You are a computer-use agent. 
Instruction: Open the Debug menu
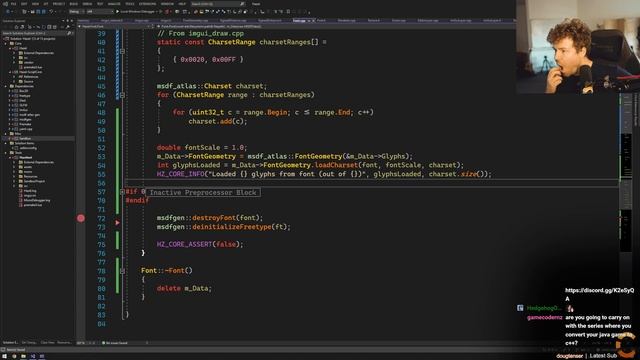point(87,4)
